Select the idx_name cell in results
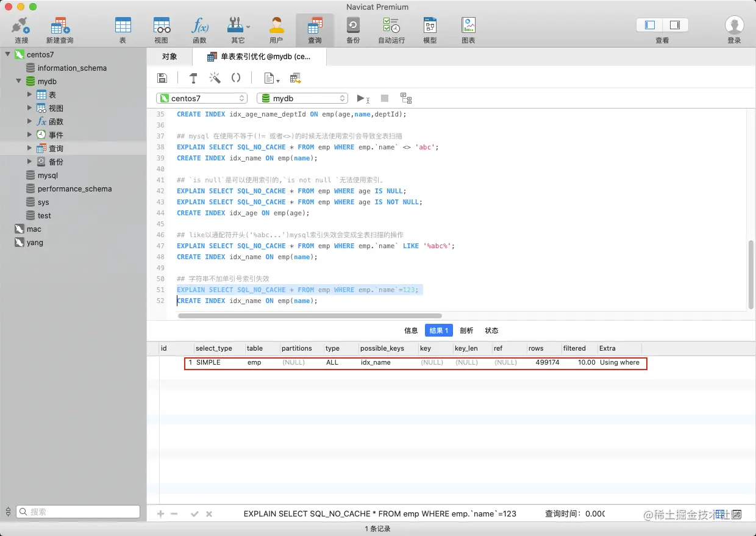The image size is (756, 536). click(x=376, y=362)
